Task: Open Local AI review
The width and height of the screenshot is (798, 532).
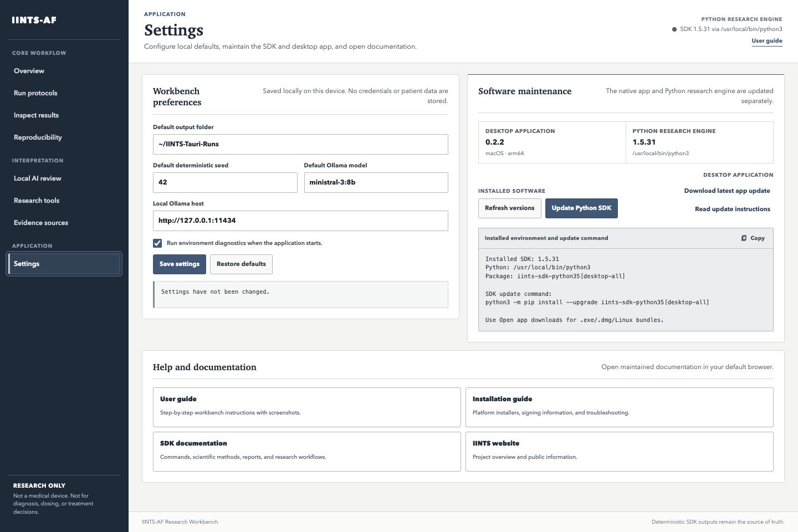Action: (64, 178)
